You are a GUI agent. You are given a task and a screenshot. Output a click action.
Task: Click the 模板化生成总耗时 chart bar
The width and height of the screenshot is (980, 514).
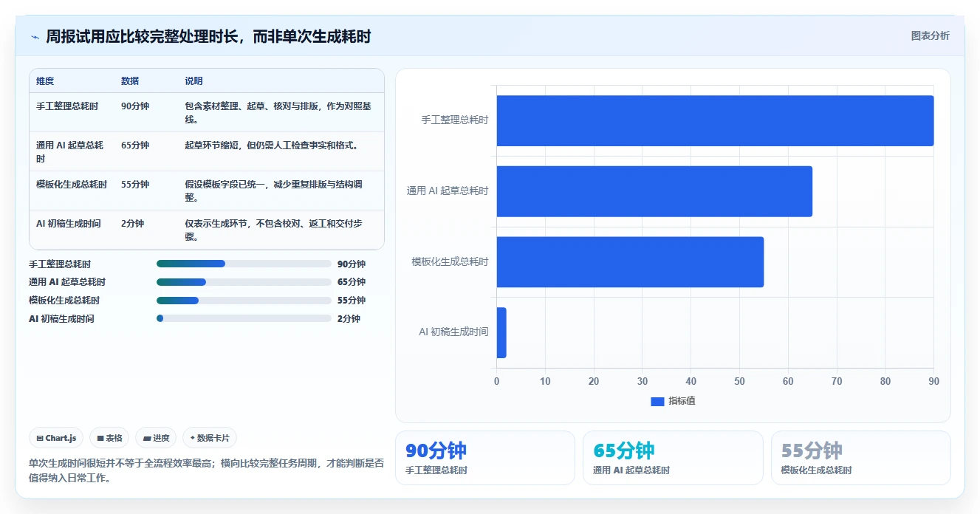(630, 262)
